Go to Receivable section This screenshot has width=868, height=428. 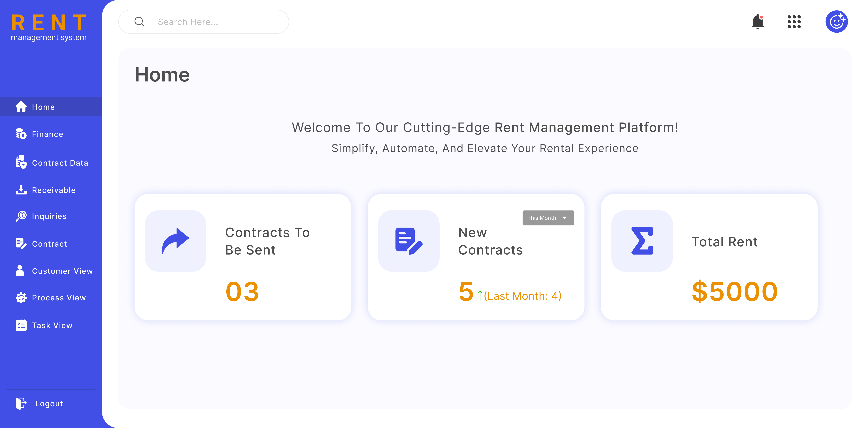tap(53, 190)
